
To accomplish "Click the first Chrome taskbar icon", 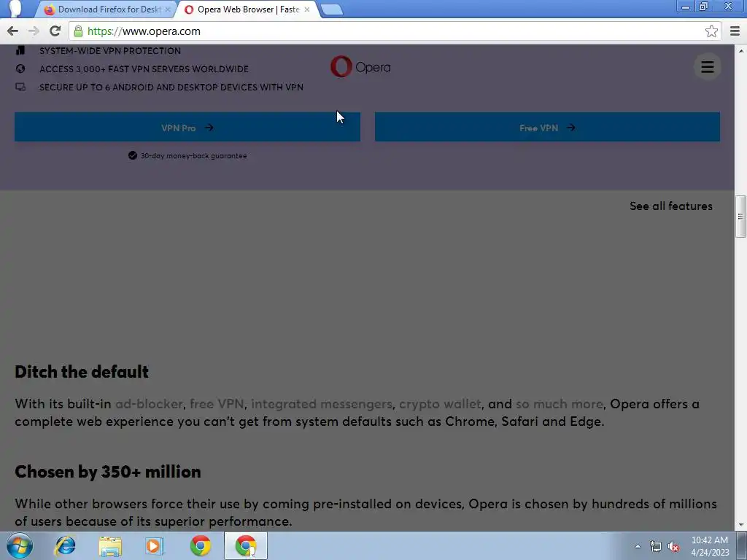I will pos(201,545).
